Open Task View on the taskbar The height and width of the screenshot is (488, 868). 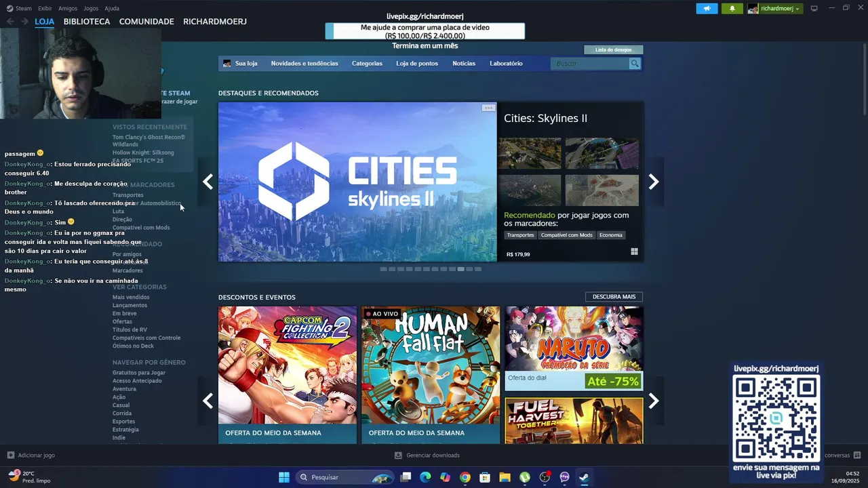coord(406,477)
